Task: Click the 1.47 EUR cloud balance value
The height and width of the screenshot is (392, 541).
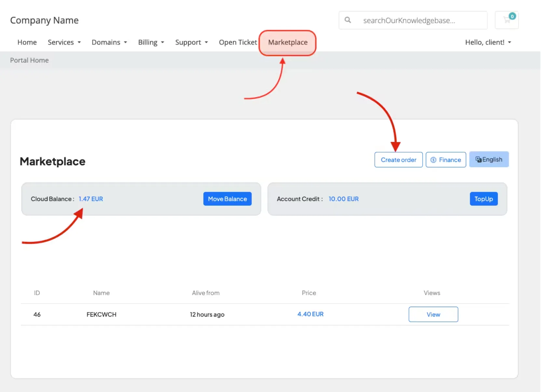Action: click(x=91, y=199)
